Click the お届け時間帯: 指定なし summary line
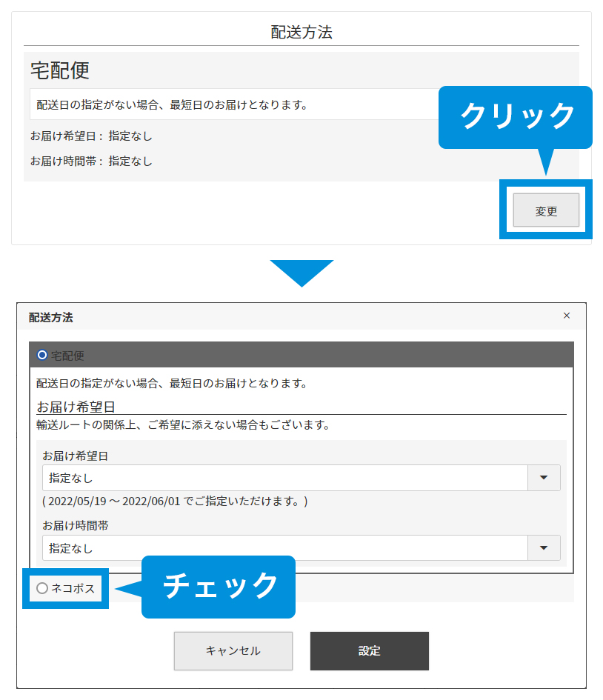Screen dimensions: 603x700 pyautogui.click(x=91, y=161)
